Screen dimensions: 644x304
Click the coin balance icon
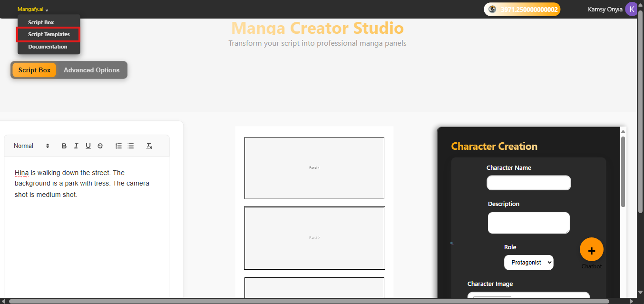click(x=491, y=9)
